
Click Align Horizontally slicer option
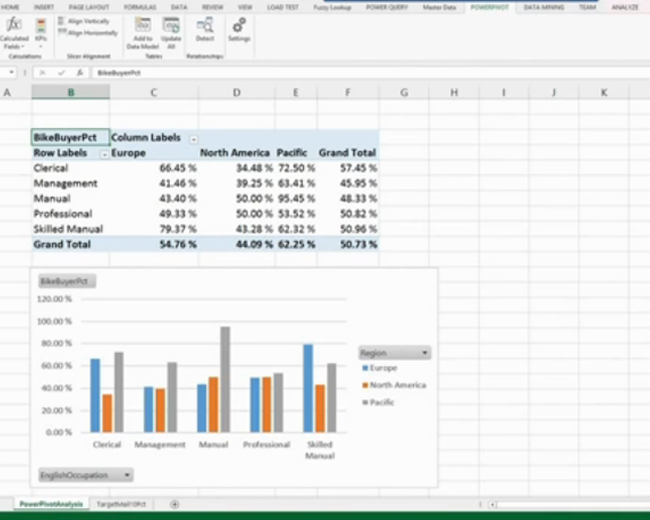point(90,33)
